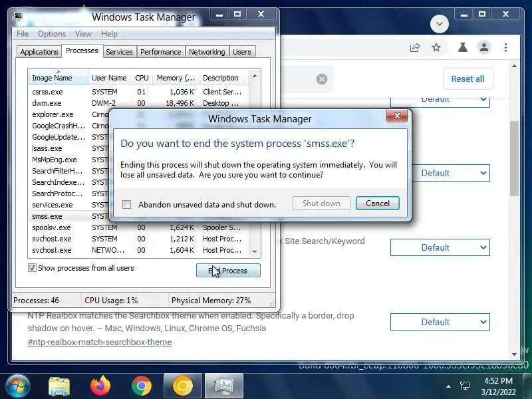The height and width of the screenshot is (399, 532).
Task: Select dwm.exe process row
Action: coord(138,103)
